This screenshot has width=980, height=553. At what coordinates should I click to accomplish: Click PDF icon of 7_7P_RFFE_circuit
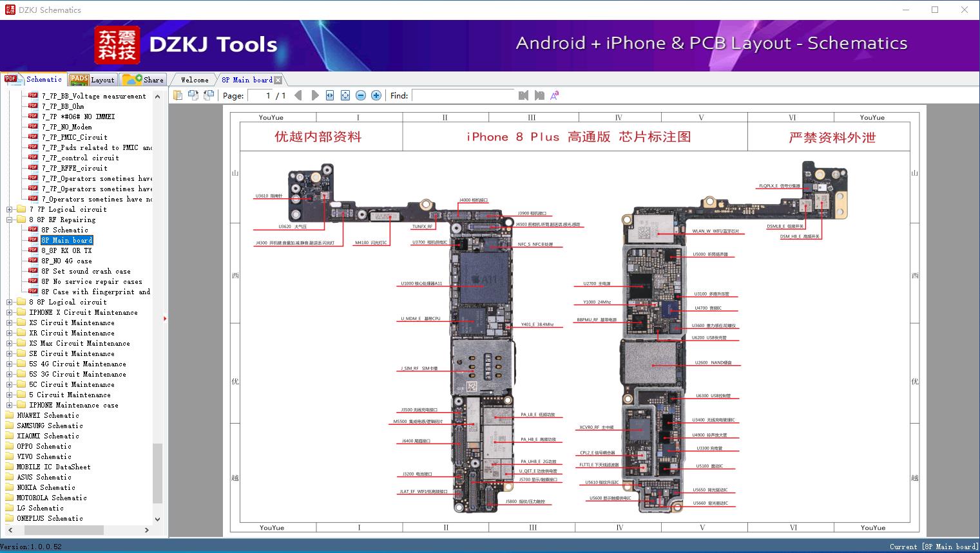[33, 167]
